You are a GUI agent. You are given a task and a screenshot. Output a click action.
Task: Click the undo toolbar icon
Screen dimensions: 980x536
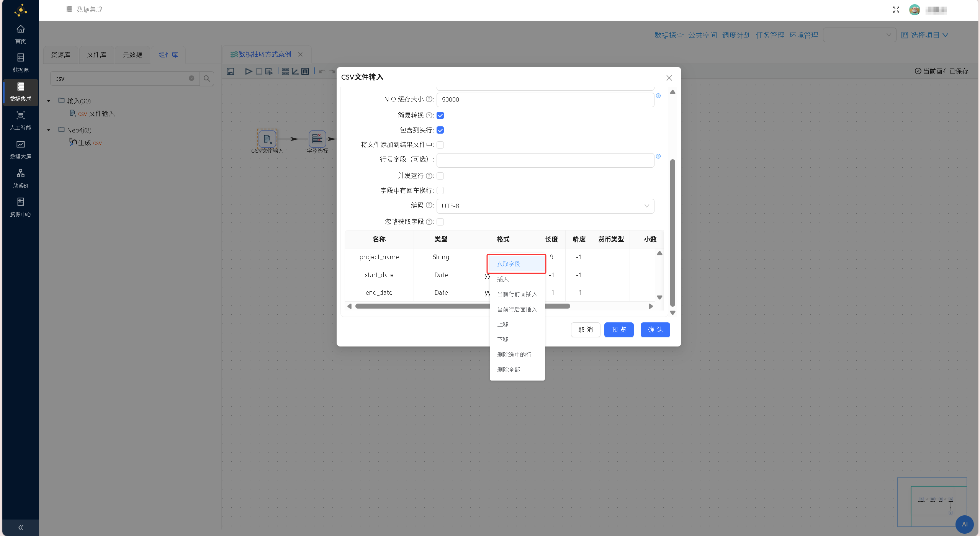click(x=322, y=71)
